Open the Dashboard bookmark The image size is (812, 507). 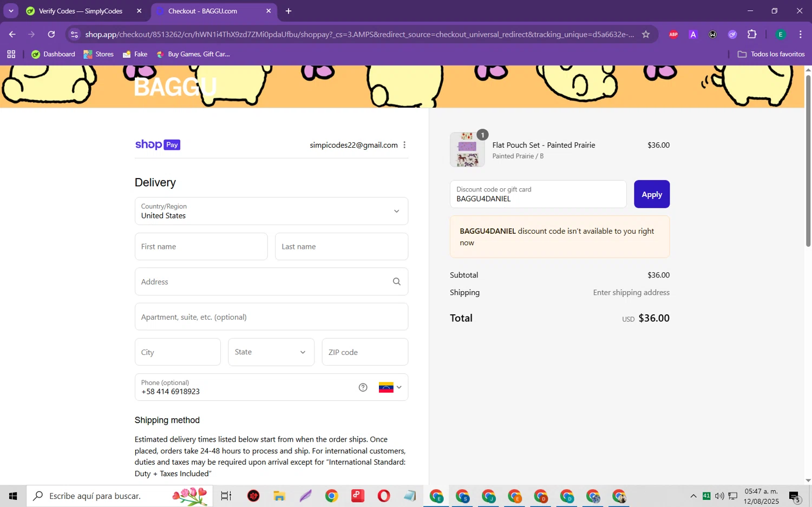[54, 54]
